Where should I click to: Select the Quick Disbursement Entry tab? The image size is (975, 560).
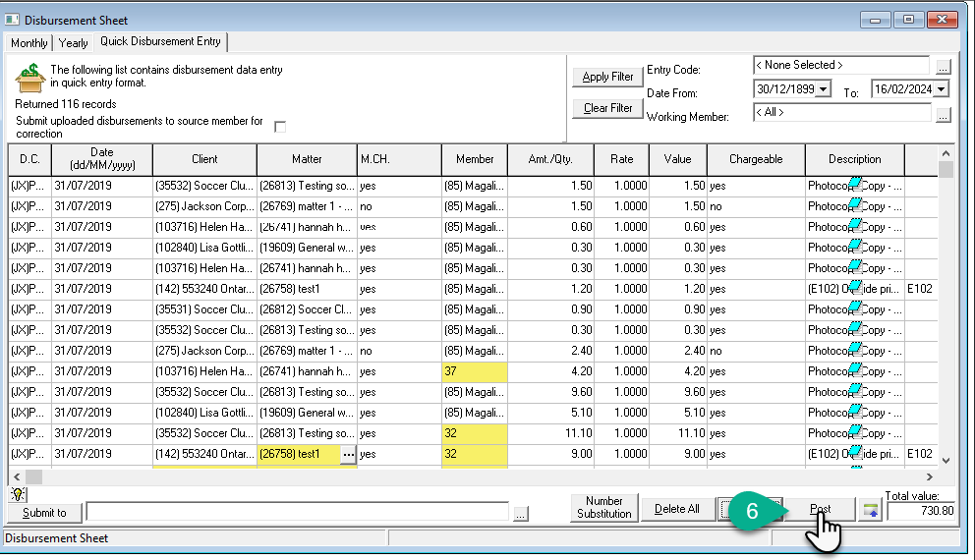click(160, 41)
